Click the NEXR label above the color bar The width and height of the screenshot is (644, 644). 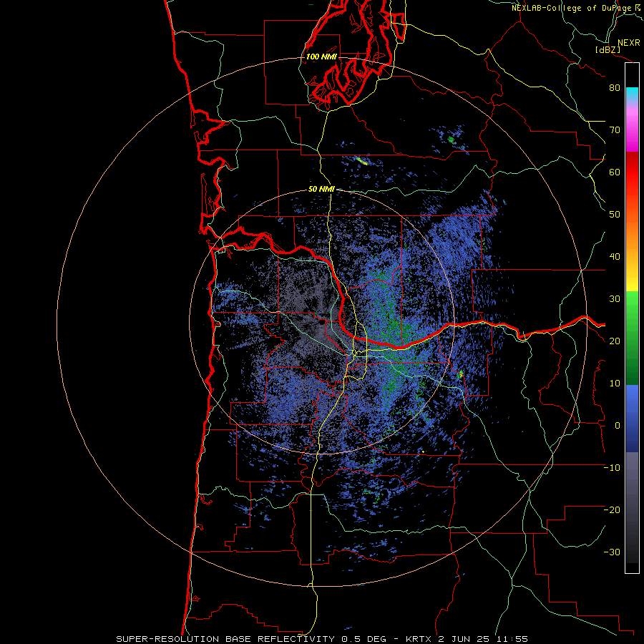pos(628,43)
